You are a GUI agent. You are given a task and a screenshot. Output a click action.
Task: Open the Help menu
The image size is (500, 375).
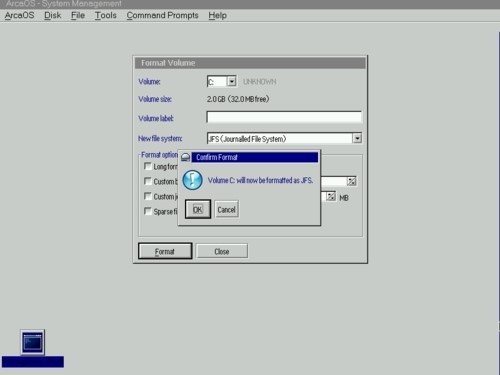click(218, 15)
